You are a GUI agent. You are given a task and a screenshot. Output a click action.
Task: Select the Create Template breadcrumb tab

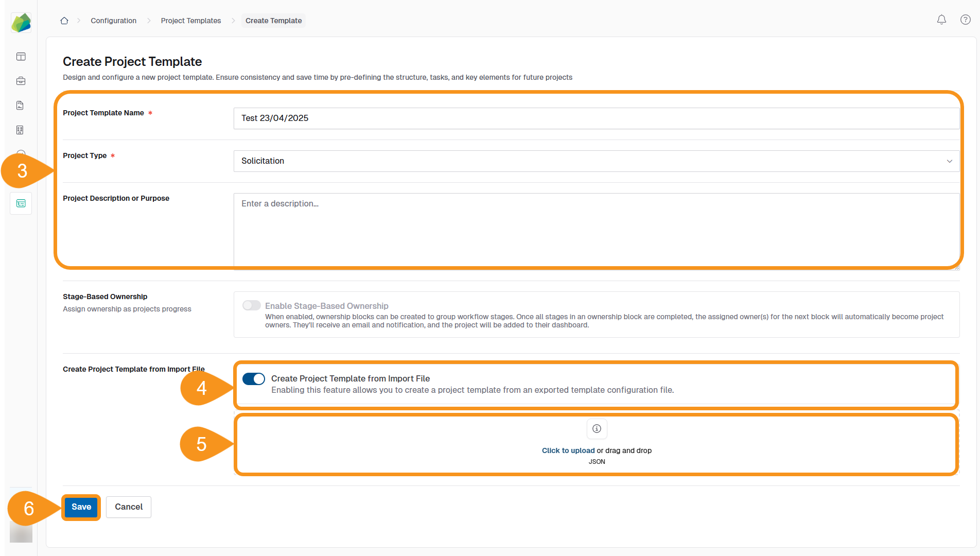tap(273, 21)
